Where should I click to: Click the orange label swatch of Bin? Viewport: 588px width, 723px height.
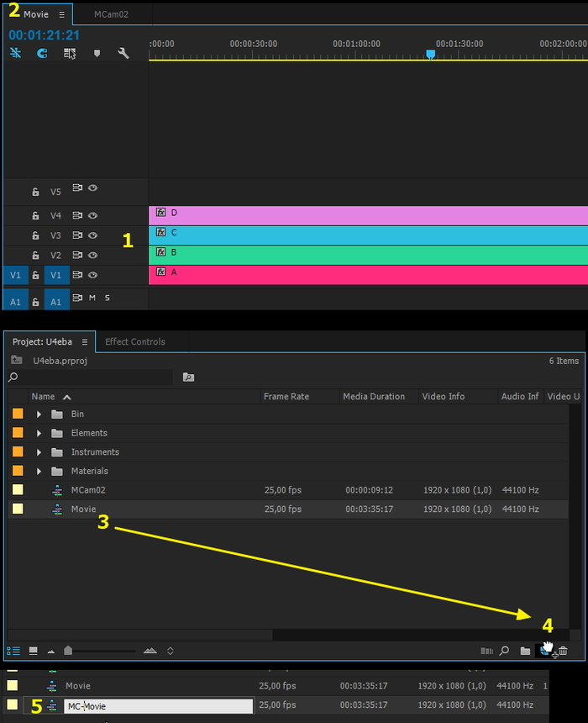(18, 414)
